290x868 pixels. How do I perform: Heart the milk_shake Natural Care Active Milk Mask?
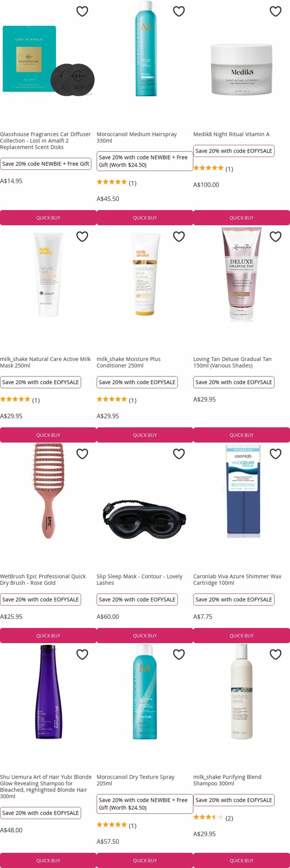82,237
